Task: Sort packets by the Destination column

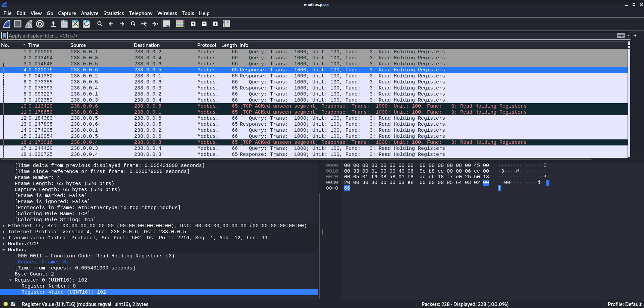Action: (164, 45)
